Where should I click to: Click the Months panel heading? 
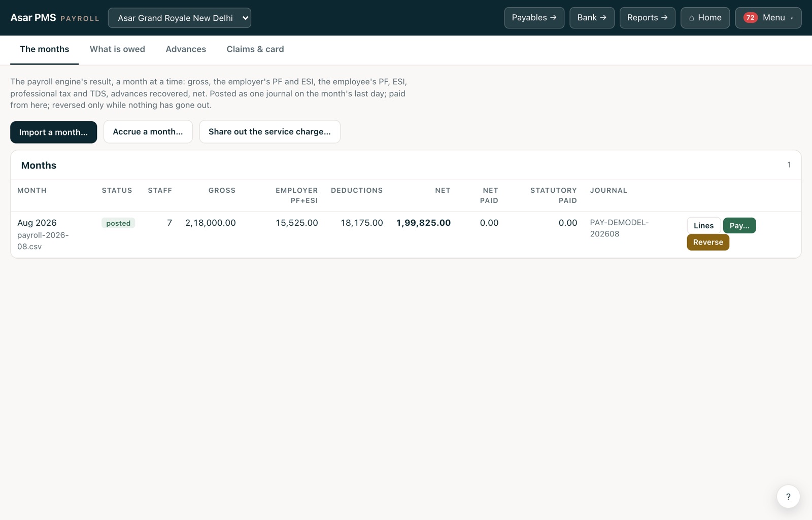pos(39,165)
